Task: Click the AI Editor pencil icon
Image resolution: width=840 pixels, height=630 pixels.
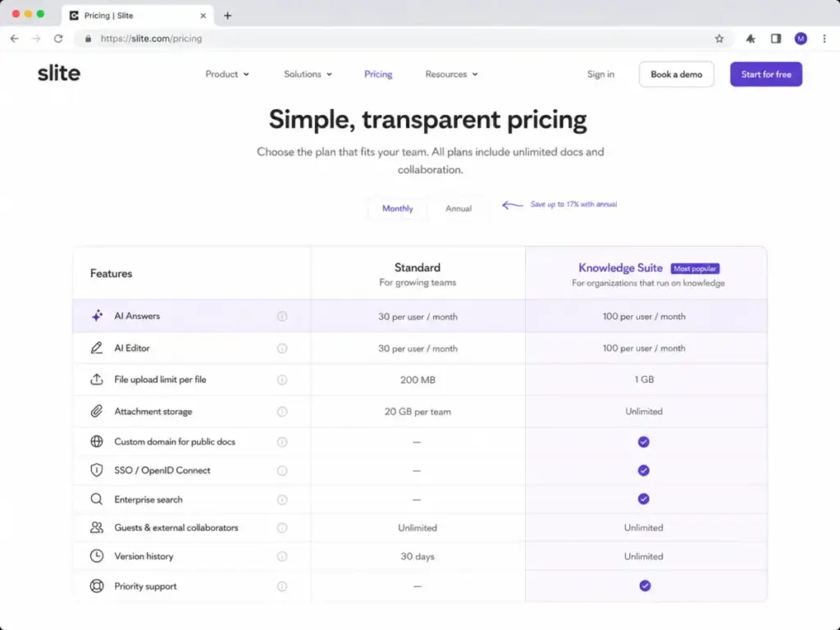Action: 97,348
